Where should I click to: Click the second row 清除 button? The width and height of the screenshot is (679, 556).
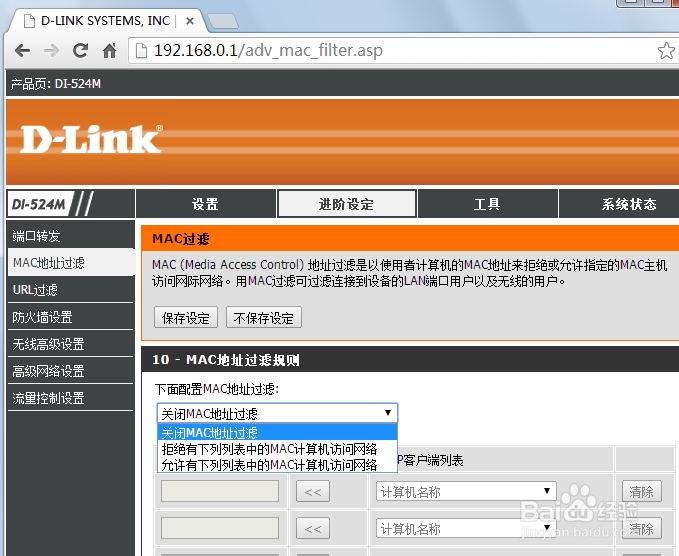click(642, 528)
